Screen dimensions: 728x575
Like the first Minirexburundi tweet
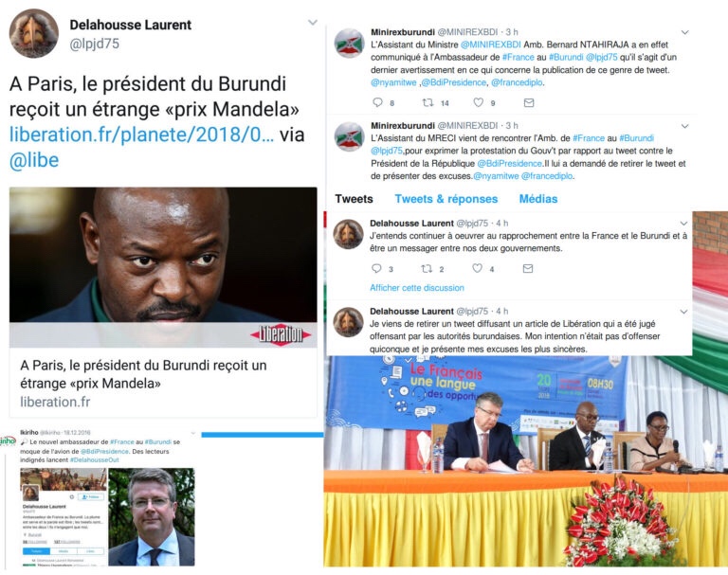(478, 102)
